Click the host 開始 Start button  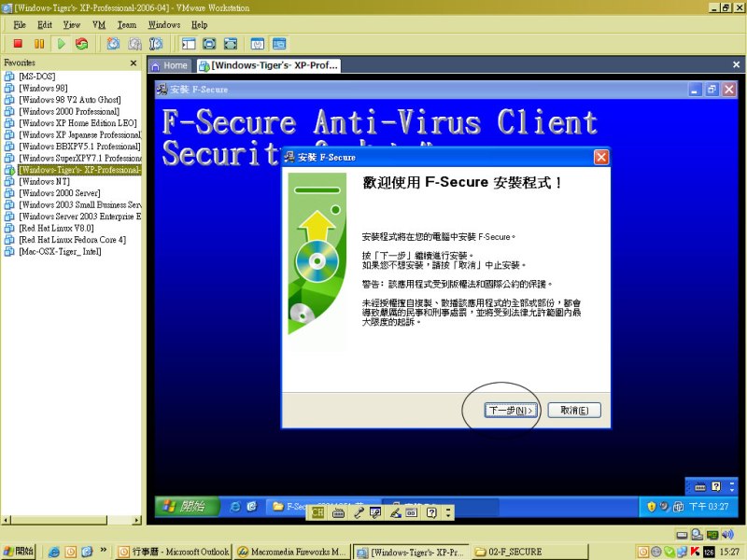(18, 552)
